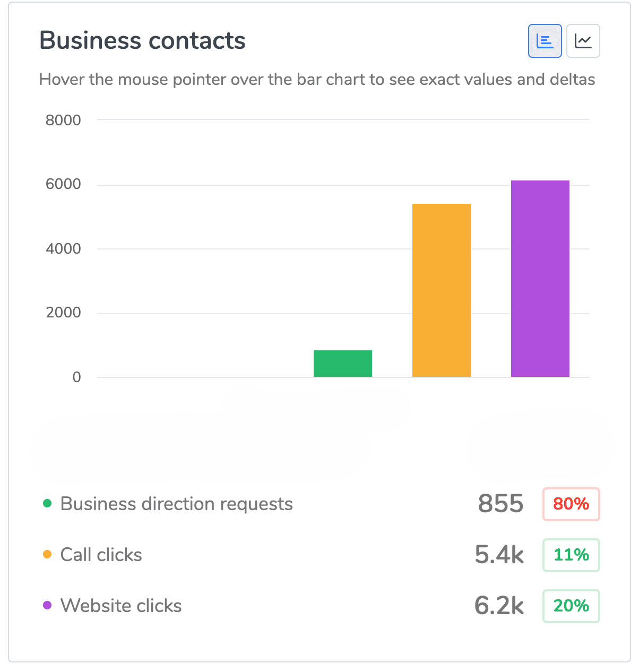Click the green 11% delta badge
This screenshot has height=672, width=639.
pyautogui.click(x=571, y=555)
